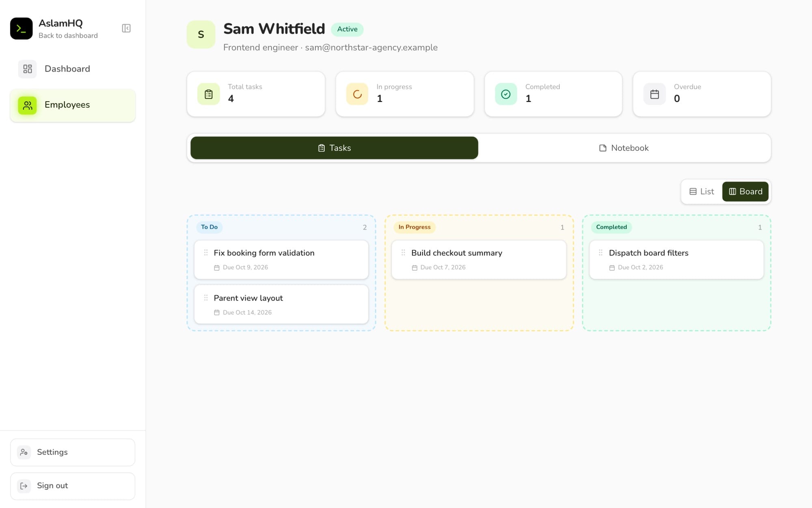Open the Build checkout summary card
Viewport: 812px width, 508px height.
click(x=479, y=260)
